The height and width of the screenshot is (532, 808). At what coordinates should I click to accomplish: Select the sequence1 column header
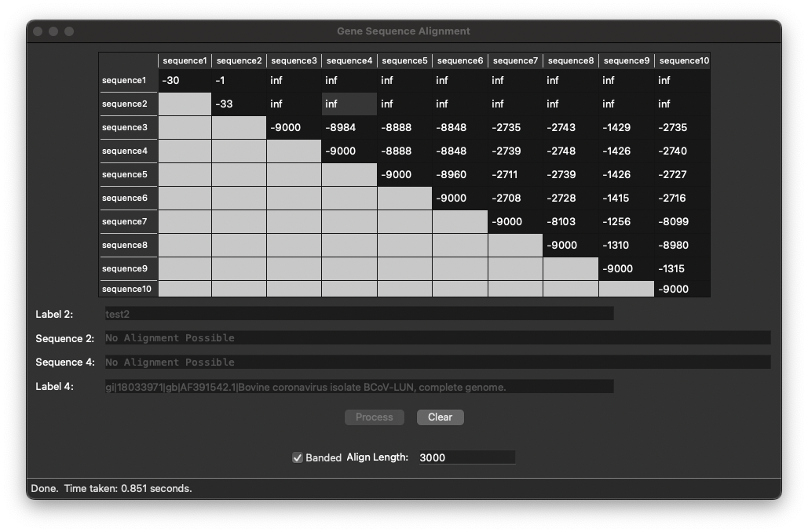click(185, 60)
